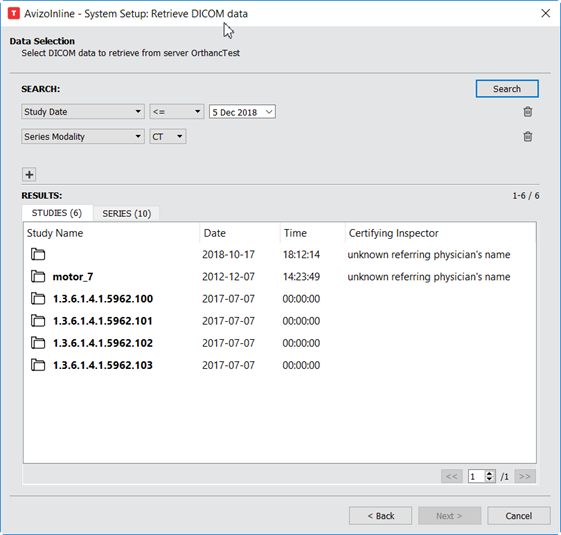Open the <= comparison operator dropdown
This screenshot has height=535, width=561.
pyautogui.click(x=177, y=112)
